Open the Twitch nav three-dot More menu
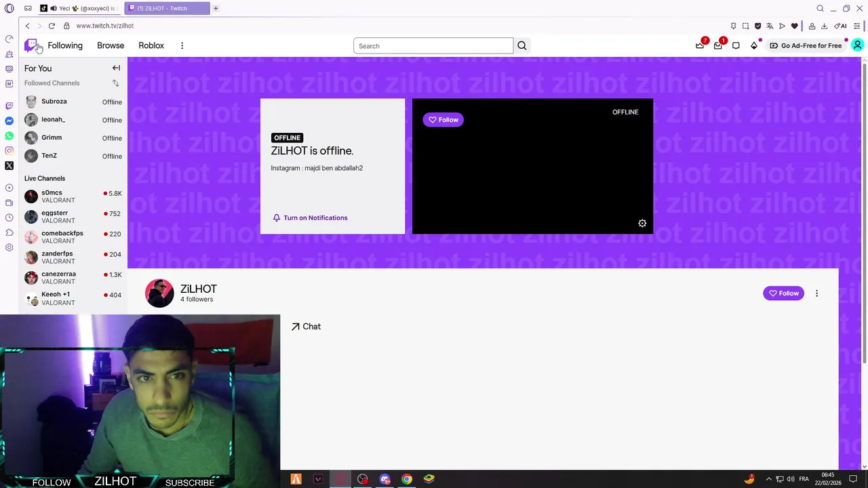 coord(182,45)
